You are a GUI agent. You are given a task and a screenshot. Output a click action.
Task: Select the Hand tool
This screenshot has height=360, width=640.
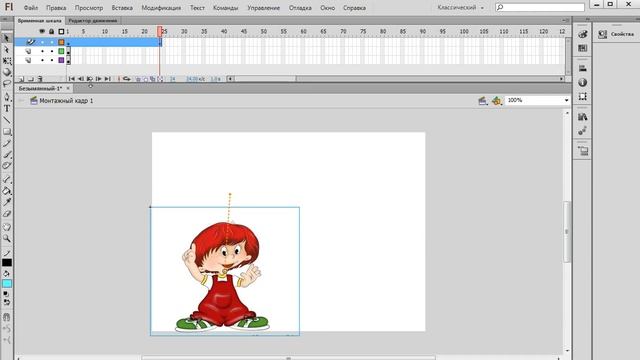(7, 227)
